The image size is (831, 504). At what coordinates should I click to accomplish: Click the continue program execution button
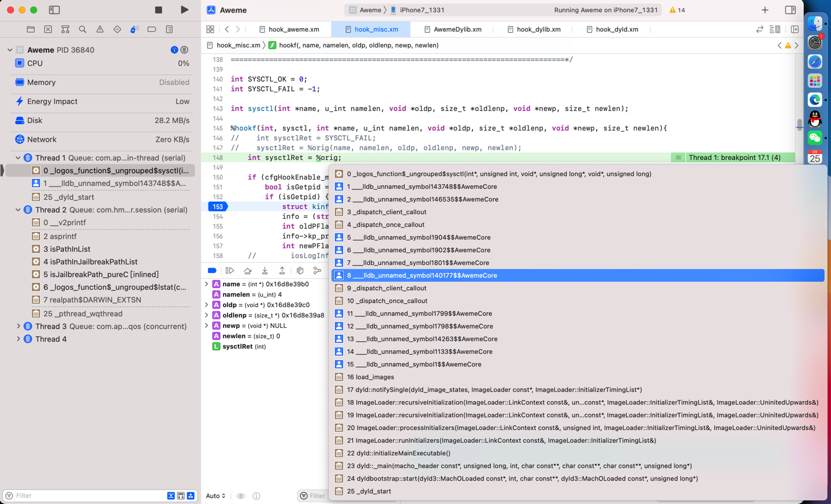click(230, 271)
